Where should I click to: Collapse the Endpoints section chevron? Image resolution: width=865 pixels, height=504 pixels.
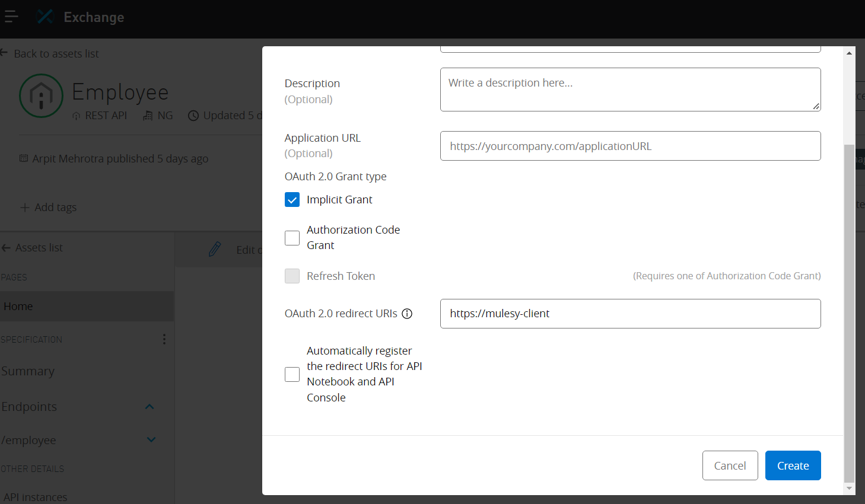click(x=150, y=407)
